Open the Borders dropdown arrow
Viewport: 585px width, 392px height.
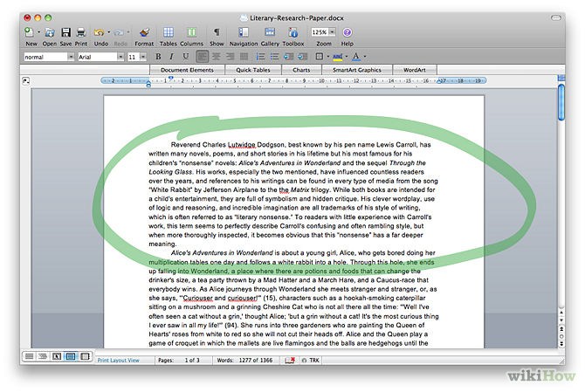point(328,57)
